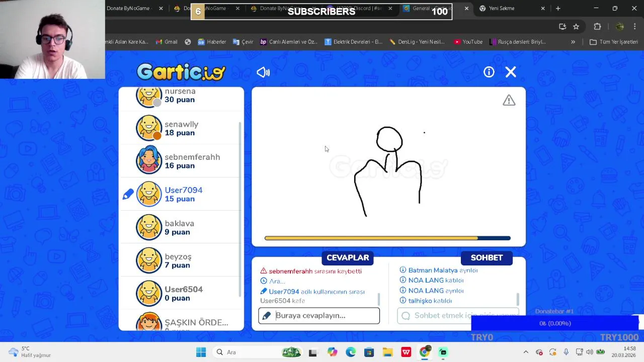
Task: Open Microsoft Store from taskbar
Action: pos(369,352)
